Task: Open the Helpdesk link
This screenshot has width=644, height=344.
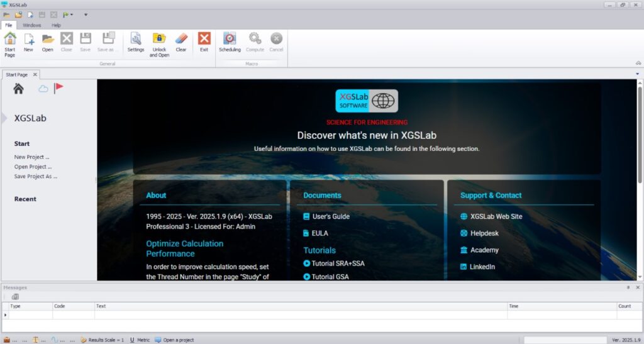Action: click(479, 233)
